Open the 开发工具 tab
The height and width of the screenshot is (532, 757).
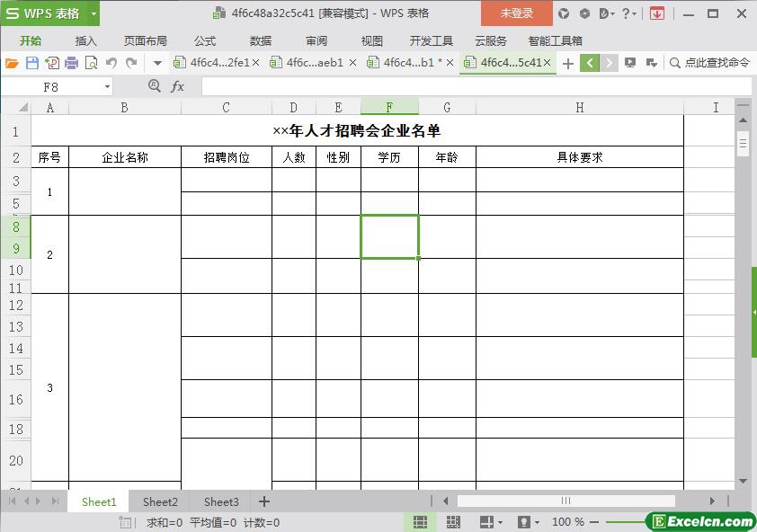(x=432, y=41)
